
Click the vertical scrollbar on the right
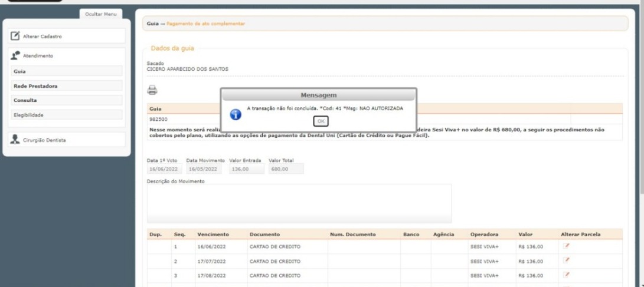[x=641, y=118]
